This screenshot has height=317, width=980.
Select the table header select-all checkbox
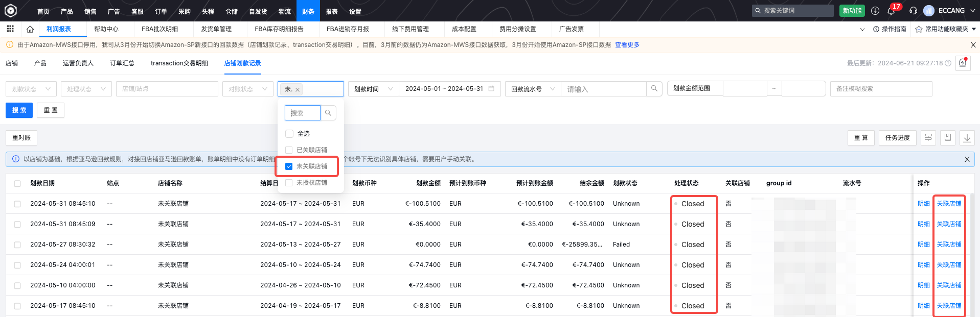pyautogui.click(x=17, y=183)
